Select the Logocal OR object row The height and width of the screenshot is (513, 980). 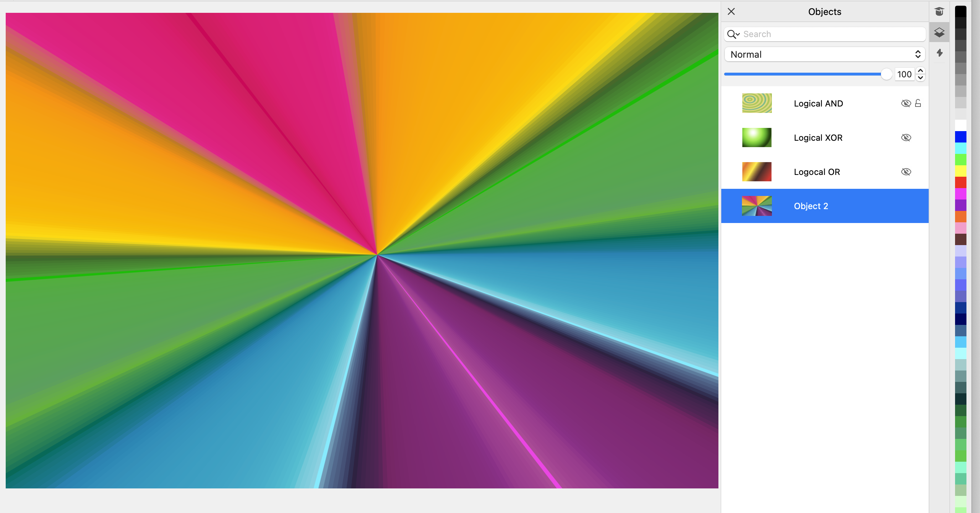point(824,172)
